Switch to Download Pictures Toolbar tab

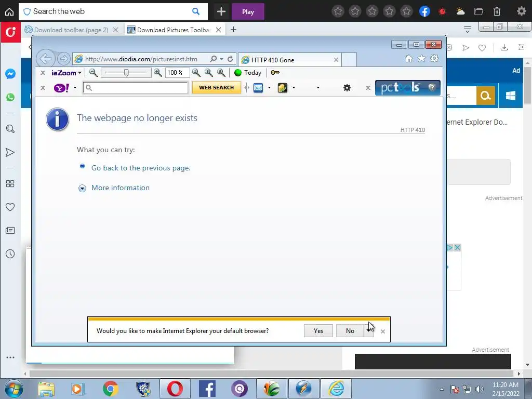click(174, 30)
